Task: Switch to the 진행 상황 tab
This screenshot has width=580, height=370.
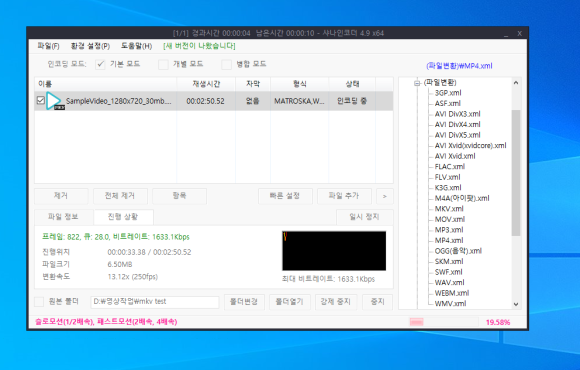Action: (x=123, y=217)
